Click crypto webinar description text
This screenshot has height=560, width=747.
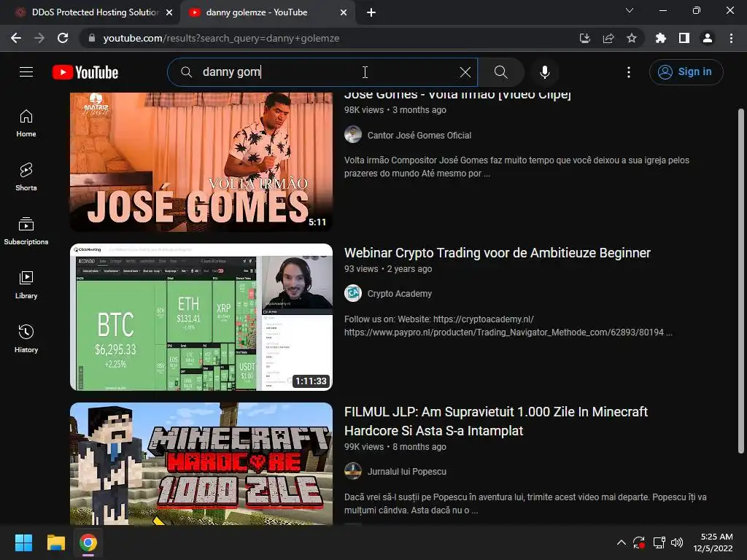508,326
